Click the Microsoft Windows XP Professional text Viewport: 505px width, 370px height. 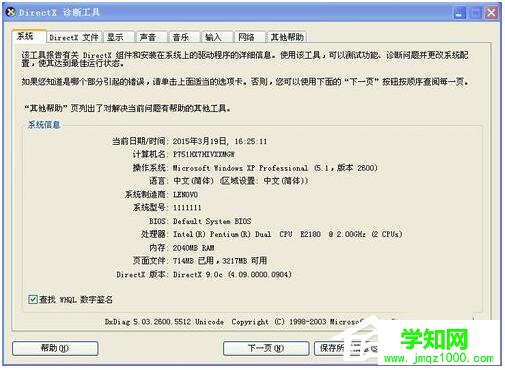coord(240,168)
